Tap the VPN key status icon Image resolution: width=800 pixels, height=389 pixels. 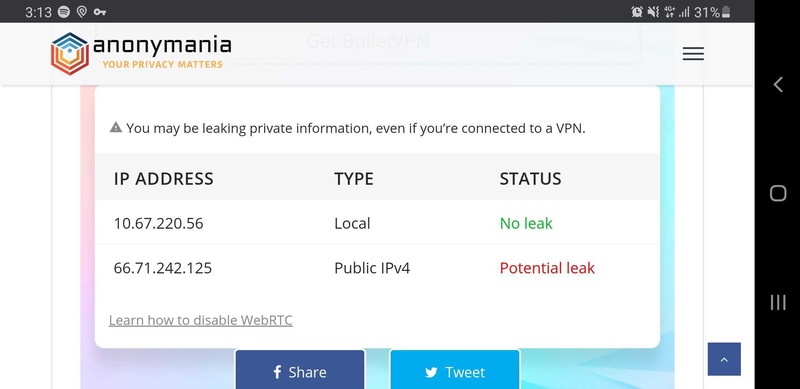tap(100, 12)
